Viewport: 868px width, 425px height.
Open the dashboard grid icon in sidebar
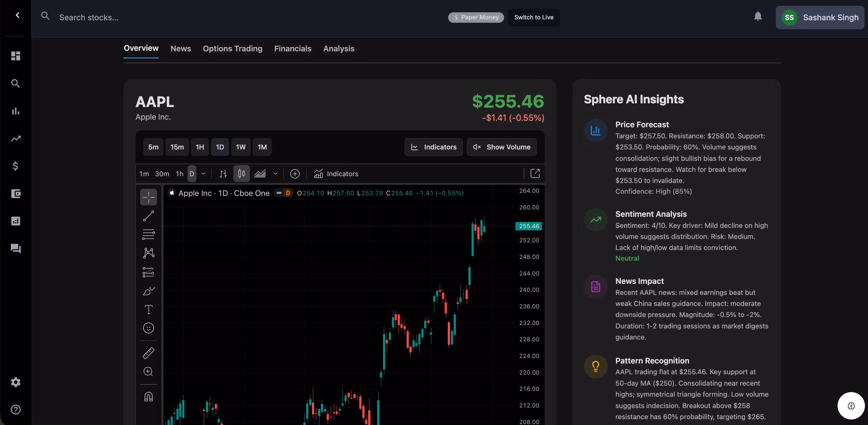(15, 56)
